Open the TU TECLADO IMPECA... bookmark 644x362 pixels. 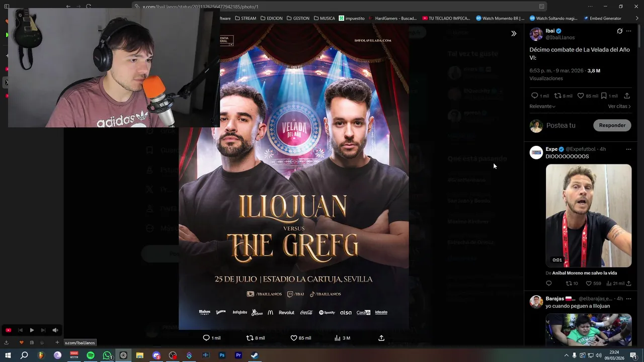446,18
